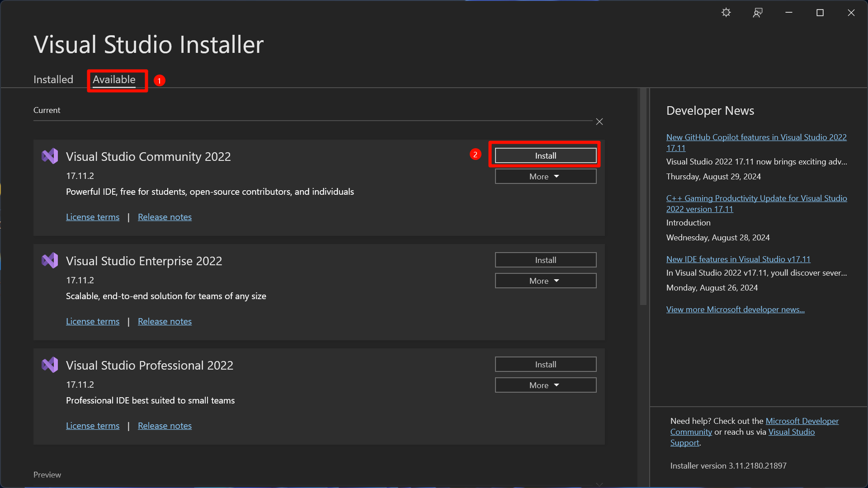Click the date Monday, August 26, 2024

(712, 287)
